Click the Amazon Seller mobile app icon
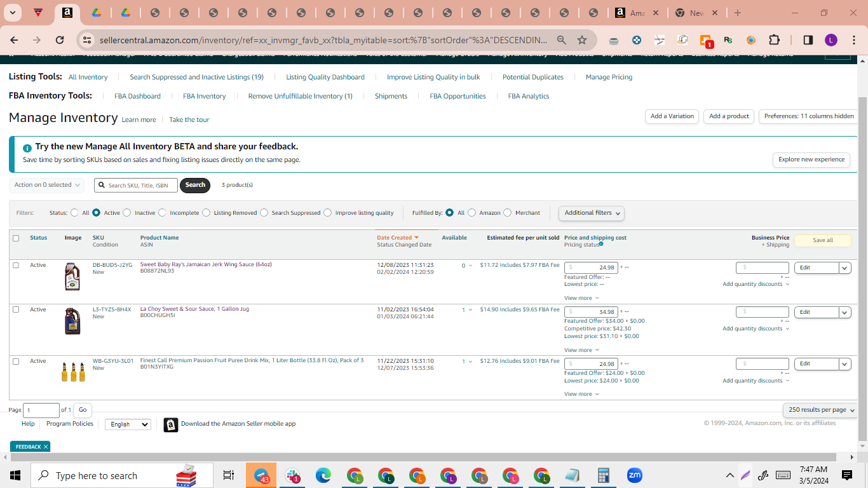 click(170, 424)
